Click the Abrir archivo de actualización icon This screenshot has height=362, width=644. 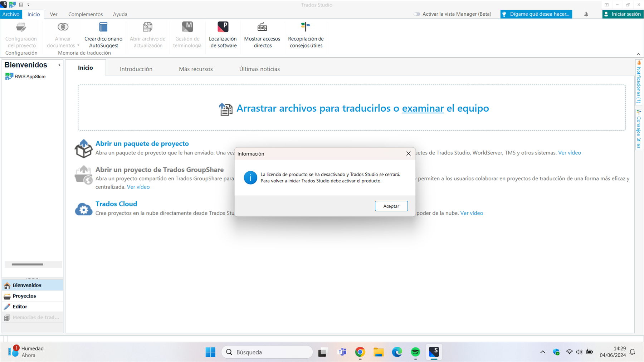point(147,27)
